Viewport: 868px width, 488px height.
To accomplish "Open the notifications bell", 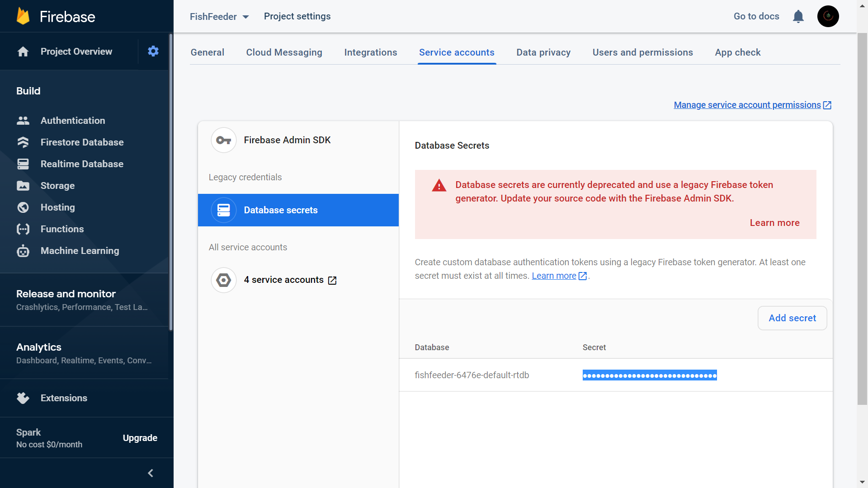I will pos(798,17).
